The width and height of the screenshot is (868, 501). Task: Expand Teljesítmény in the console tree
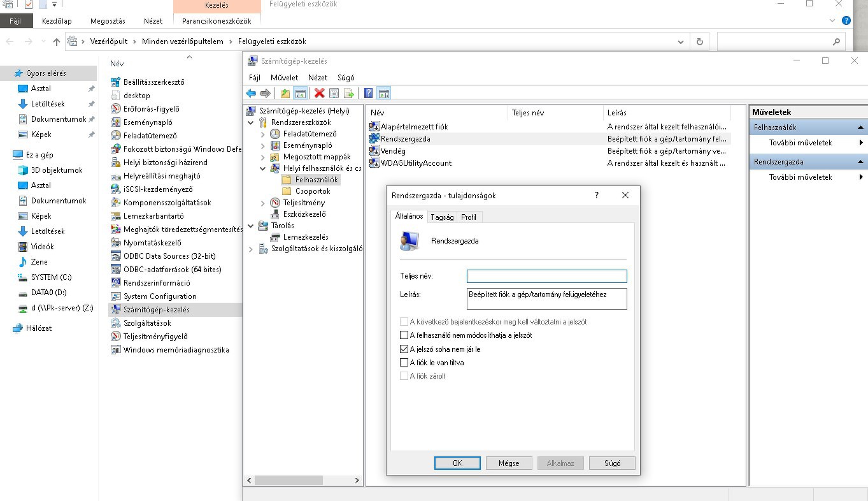coord(263,203)
